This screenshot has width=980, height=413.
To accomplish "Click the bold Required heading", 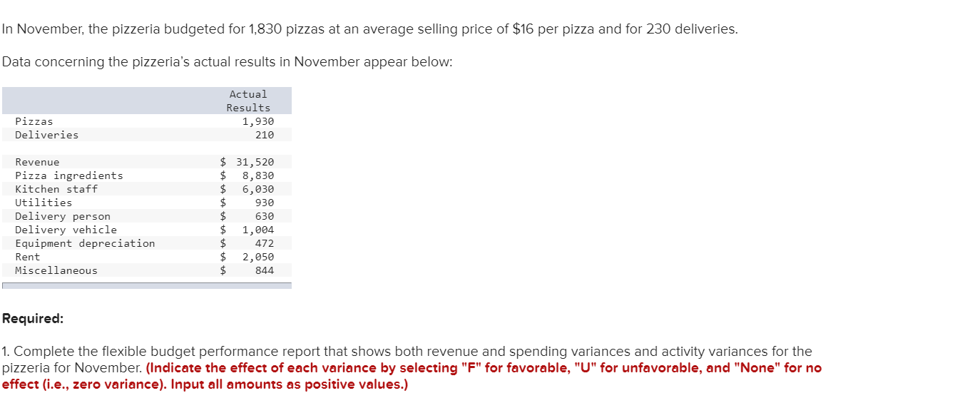I will click(33, 319).
